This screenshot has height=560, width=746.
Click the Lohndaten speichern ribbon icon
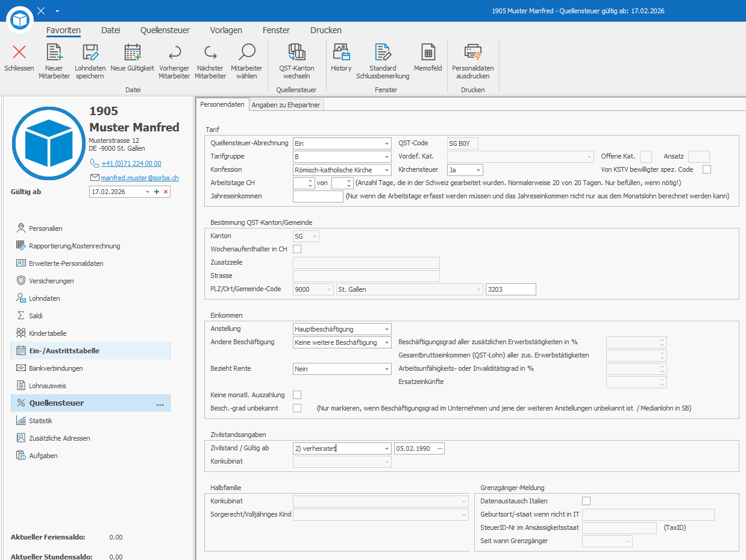90,54
